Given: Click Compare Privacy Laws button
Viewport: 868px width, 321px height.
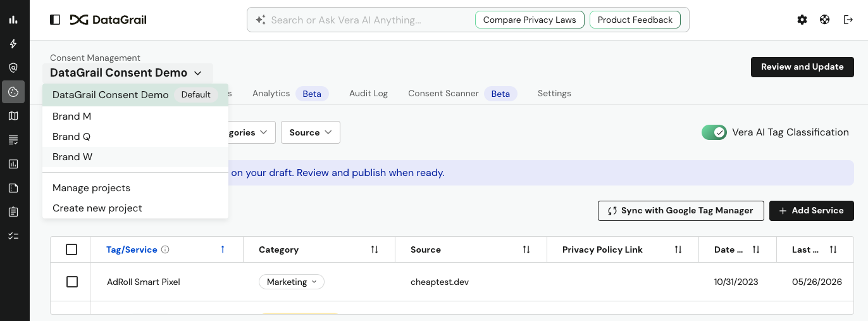Looking at the screenshot, I should [530, 20].
